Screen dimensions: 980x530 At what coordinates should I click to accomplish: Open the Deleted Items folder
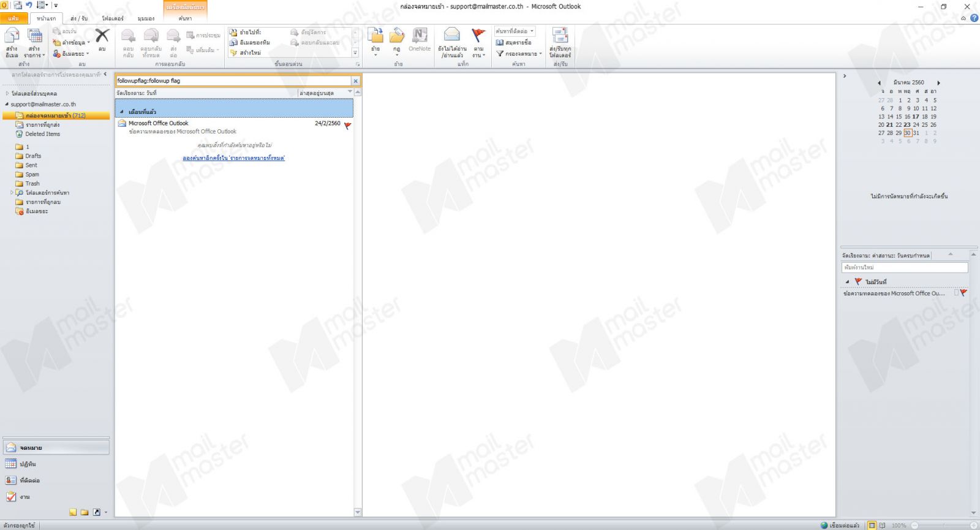42,134
